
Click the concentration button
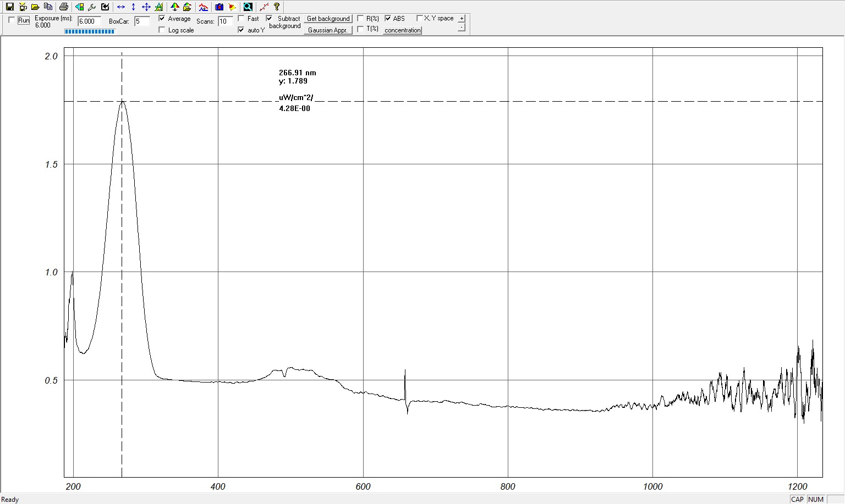[402, 30]
